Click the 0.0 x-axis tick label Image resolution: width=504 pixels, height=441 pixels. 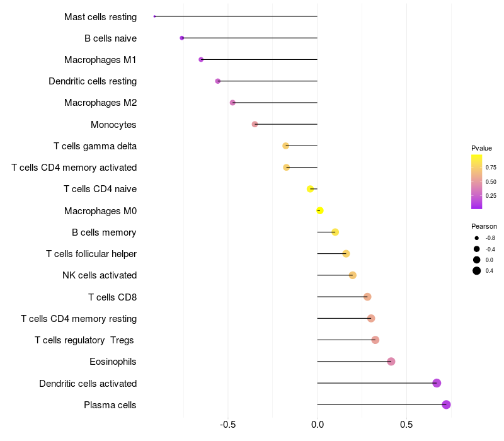click(318, 424)
